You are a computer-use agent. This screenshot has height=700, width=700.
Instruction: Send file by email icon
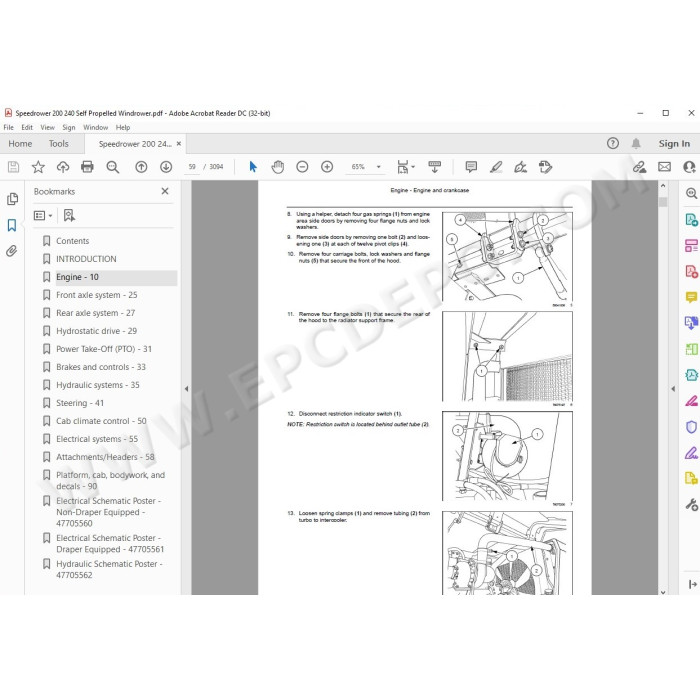click(x=664, y=167)
